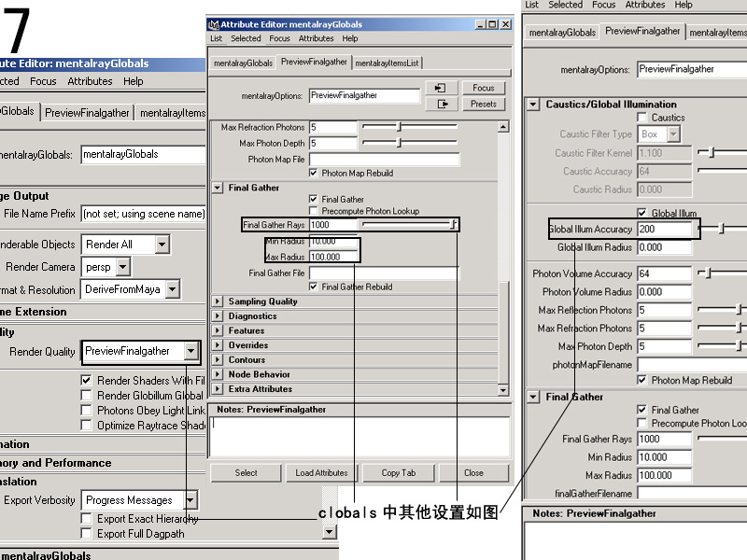Viewport: 747px width, 560px height.
Task: Open the DeriveFromMaya resolution dropdown
Action: coord(173,289)
